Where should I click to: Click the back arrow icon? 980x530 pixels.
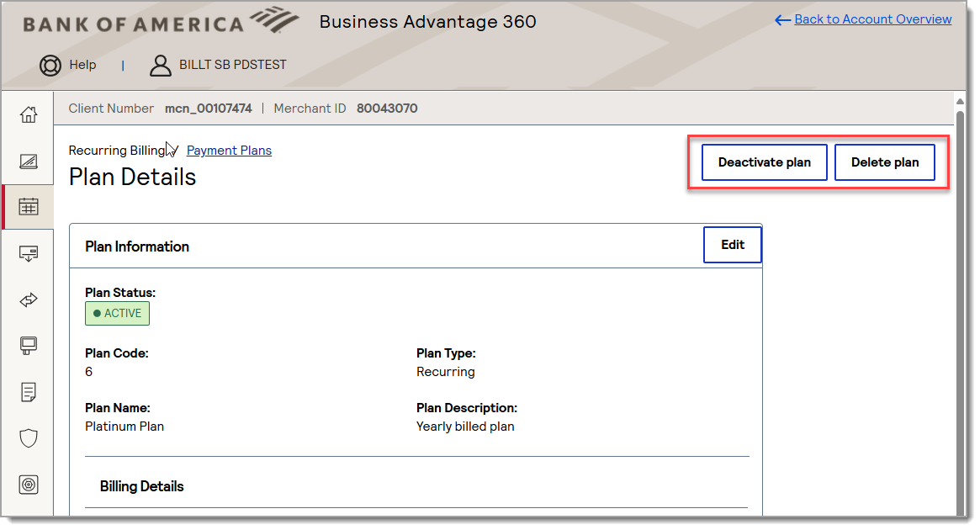782,20
